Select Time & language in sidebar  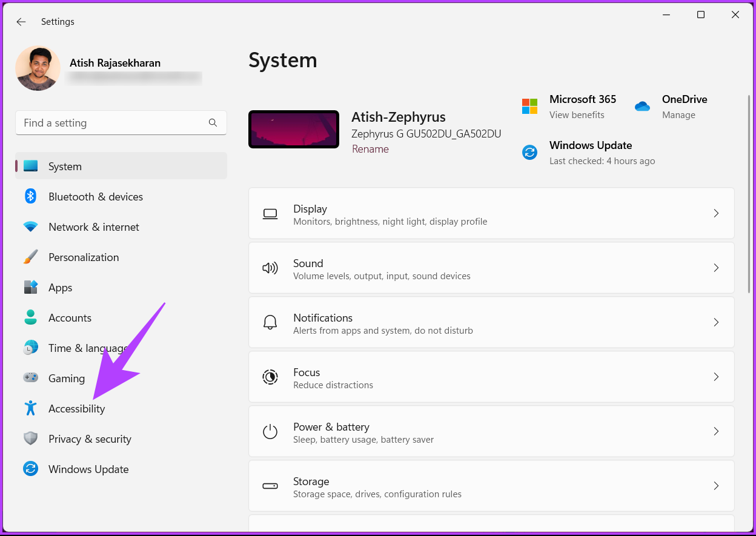click(87, 348)
